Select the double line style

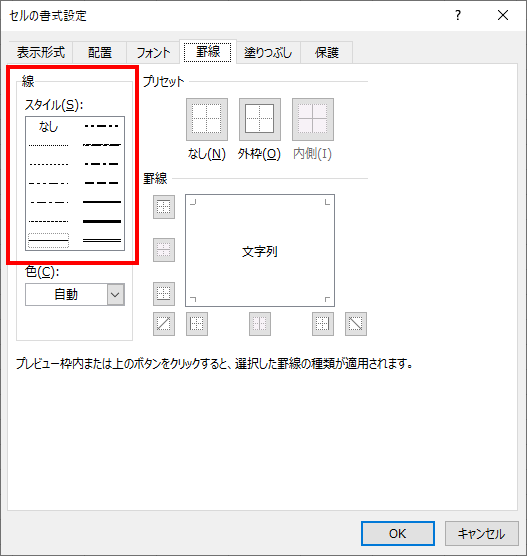click(102, 240)
